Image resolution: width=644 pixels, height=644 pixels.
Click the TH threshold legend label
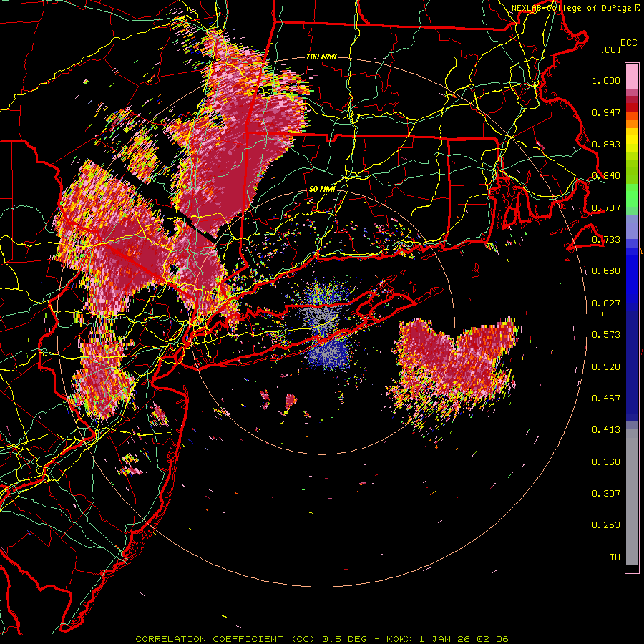tap(615, 557)
